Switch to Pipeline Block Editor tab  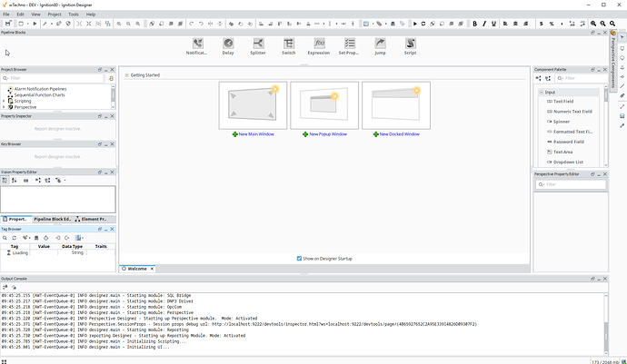click(53, 219)
